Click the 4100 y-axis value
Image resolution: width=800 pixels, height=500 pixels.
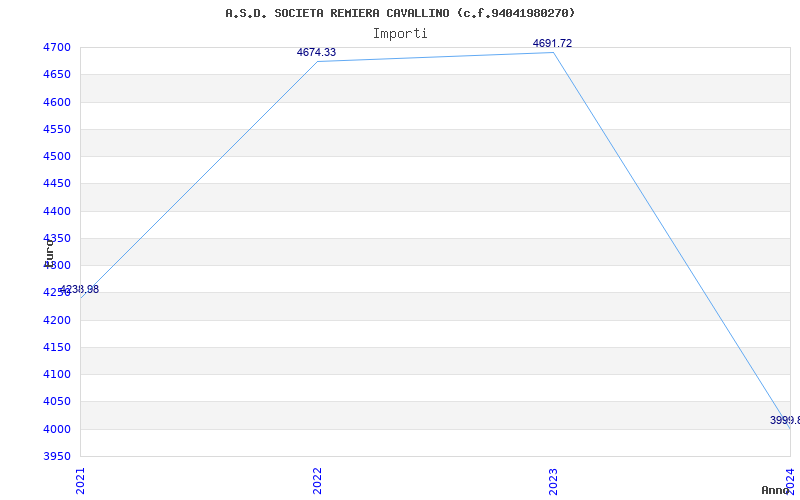(57, 374)
